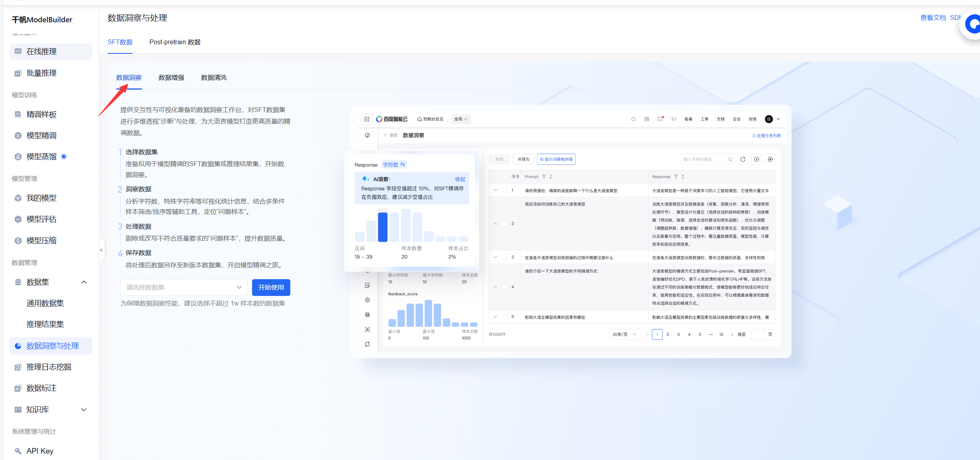This screenshot has width=980, height=460.
Task: Click the 数据标注 sidebar icon
Action: pyautogui.click(x=18, y=388)
